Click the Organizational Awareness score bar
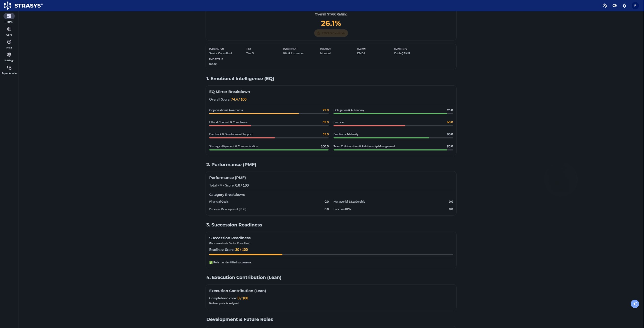Viewport: 644px width, 328px height. coord(269,114)
